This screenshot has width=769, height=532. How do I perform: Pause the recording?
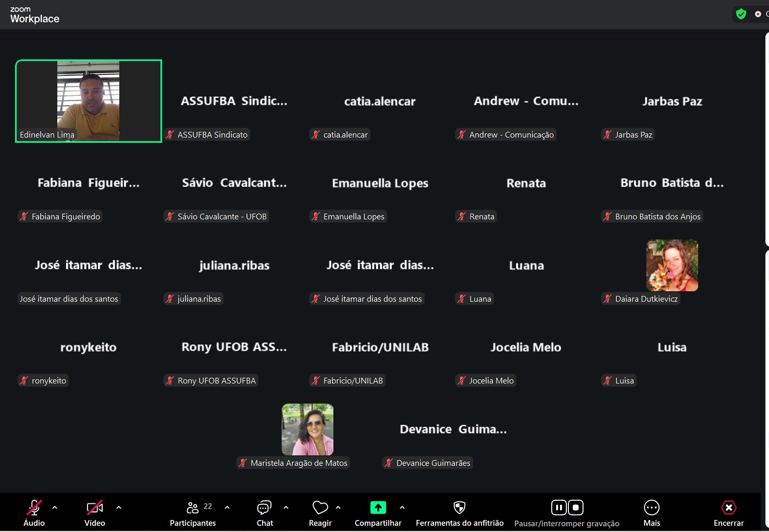point(559,508)
